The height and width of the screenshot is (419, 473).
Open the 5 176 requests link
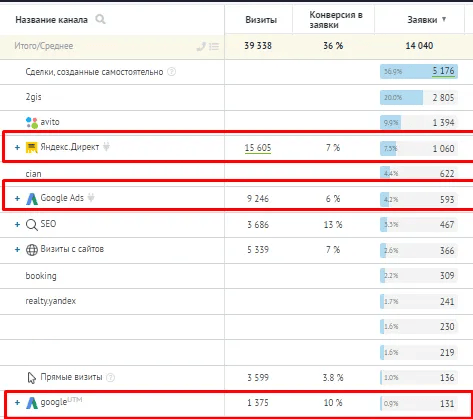443,71
